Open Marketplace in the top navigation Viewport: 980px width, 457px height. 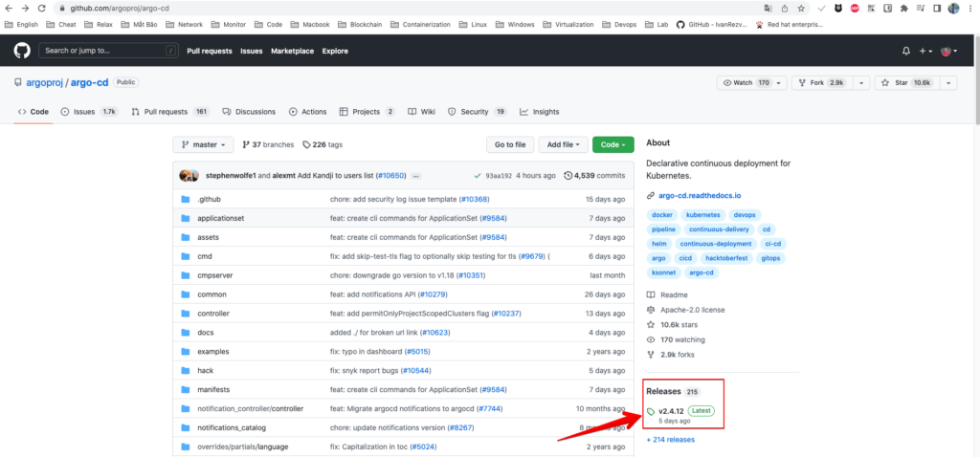[x=293, y=52]
